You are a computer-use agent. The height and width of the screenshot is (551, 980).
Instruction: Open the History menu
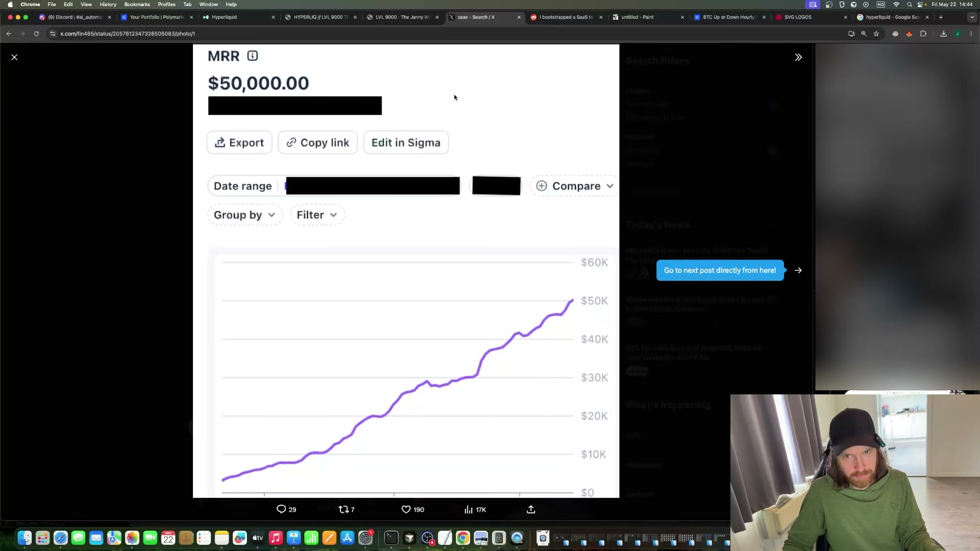[x=108, y=5]
